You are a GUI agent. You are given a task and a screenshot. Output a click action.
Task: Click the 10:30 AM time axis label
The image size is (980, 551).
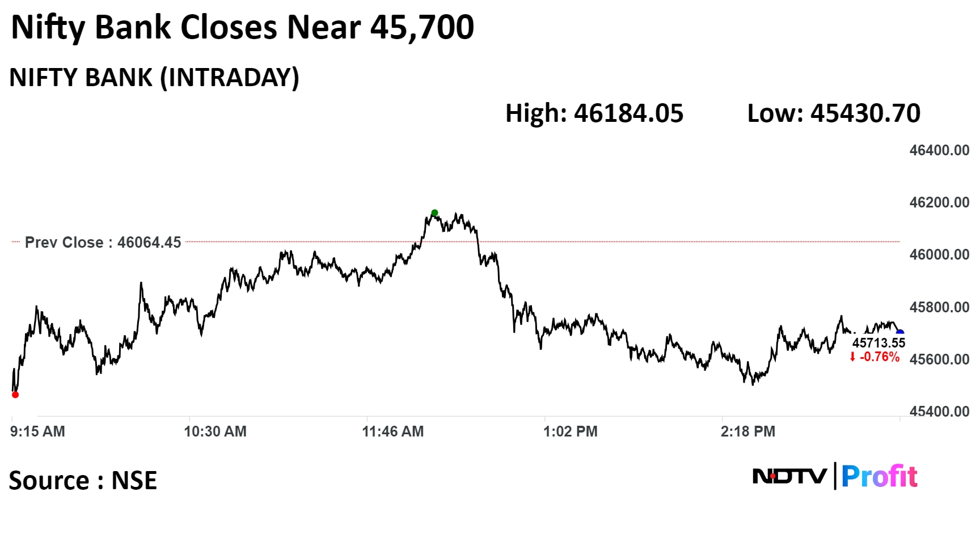click(215, 431)
